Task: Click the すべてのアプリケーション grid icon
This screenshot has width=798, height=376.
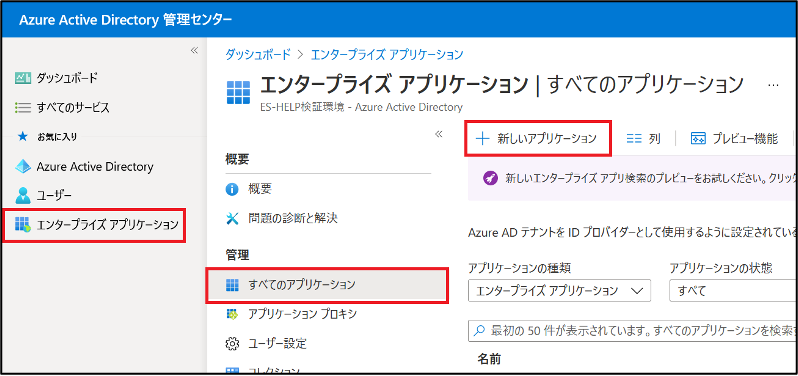Action: (x=232, y=285)
